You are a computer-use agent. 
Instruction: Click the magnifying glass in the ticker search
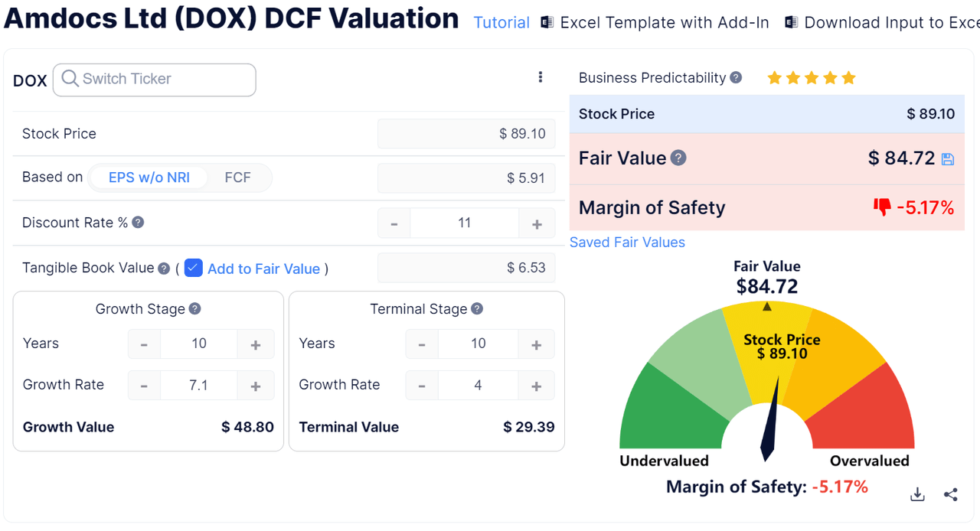tap(70, 80)
